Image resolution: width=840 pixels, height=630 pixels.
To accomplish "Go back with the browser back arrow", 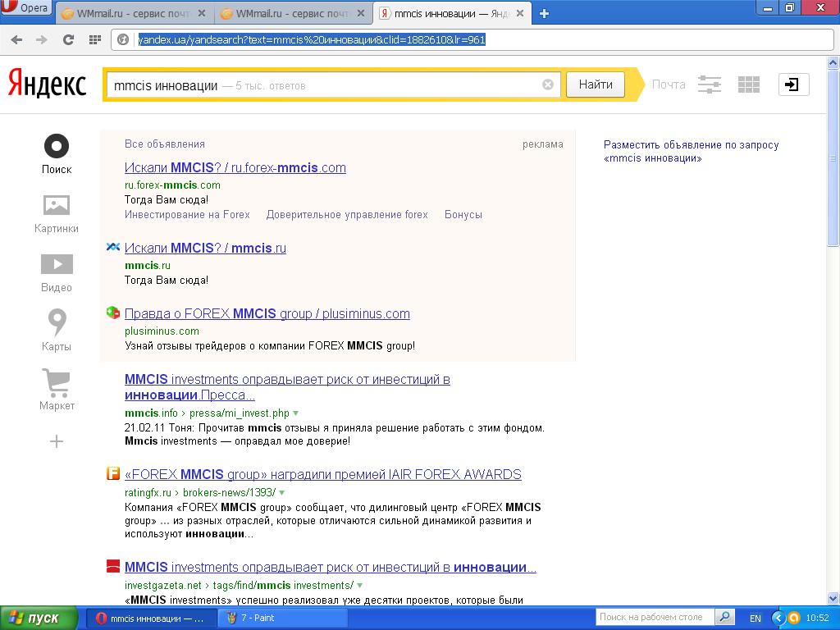I will point(16,39).
